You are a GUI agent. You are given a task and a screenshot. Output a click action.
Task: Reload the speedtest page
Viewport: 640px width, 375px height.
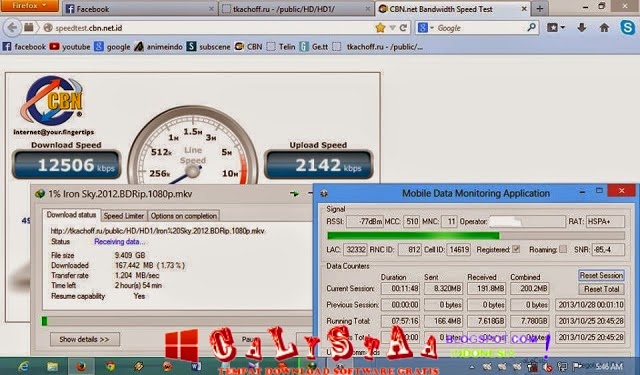403,28
